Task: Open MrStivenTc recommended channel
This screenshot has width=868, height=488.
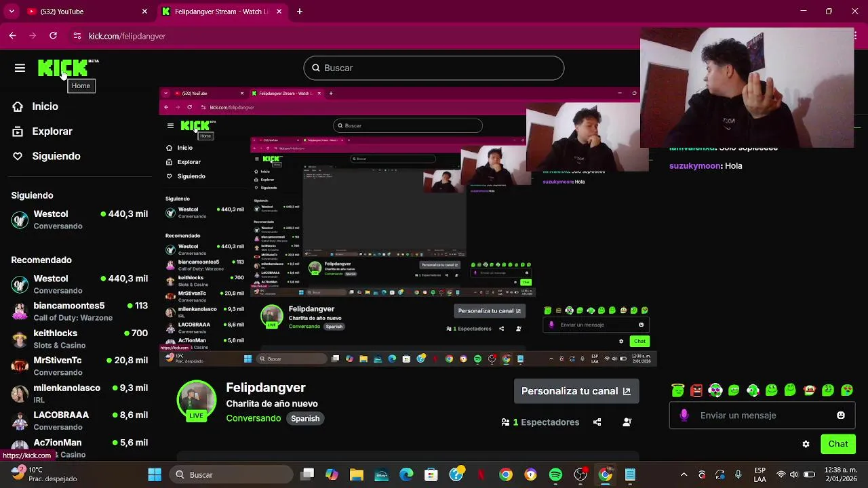Action: [x=80, y=366]
